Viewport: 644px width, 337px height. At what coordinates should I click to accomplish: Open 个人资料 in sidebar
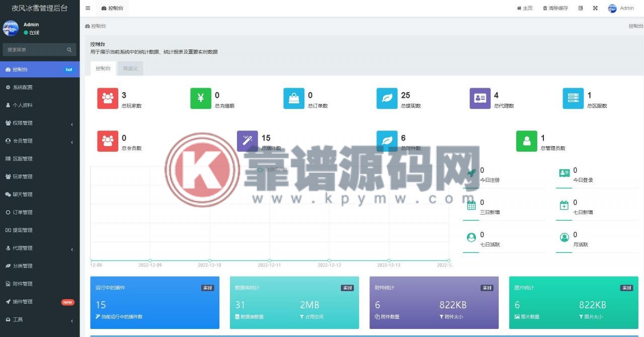click(x=40, y=105)
